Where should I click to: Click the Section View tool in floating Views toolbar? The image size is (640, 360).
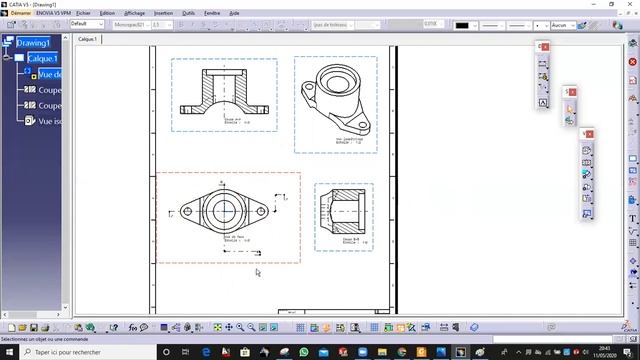point(587,162)
